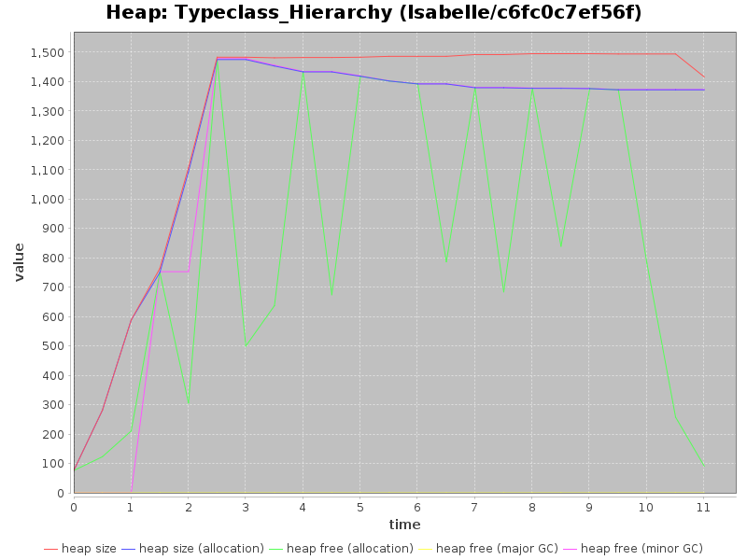Click the red line endpoint at time 11
The height and width of the screenshot is (560, 747).
[704, 77]
